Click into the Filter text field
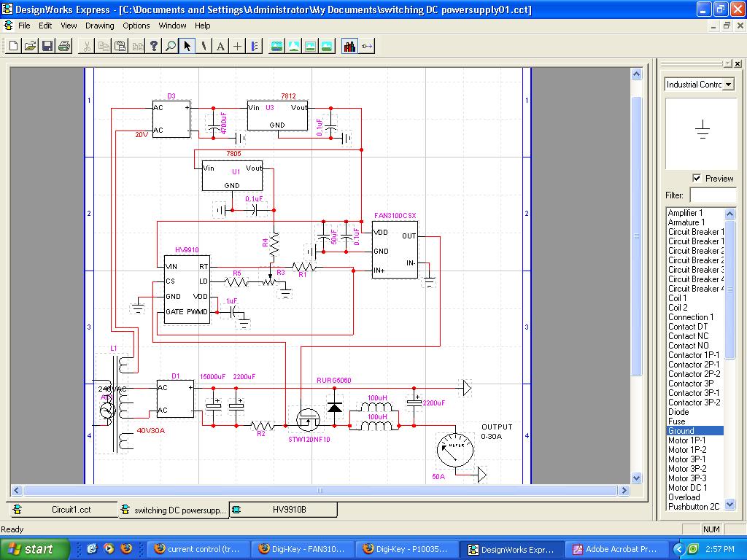This screenshot has width=747, height=560. coord(713,195)
